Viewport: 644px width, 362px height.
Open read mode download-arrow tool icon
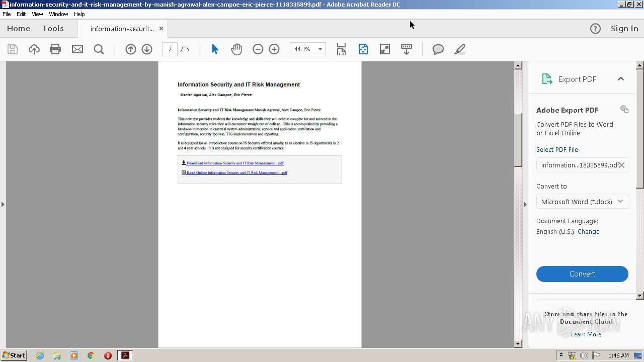407,49
